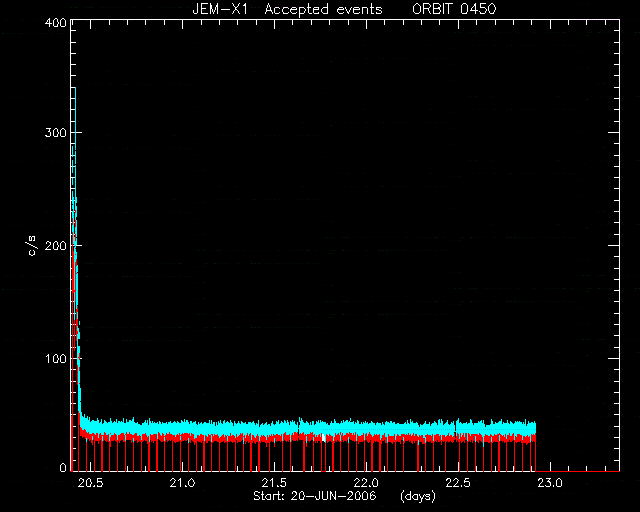This screenshot has height=512, width=640.
Task: Click the 22.0 x-axis tick label
Action: tap(366, 483)
